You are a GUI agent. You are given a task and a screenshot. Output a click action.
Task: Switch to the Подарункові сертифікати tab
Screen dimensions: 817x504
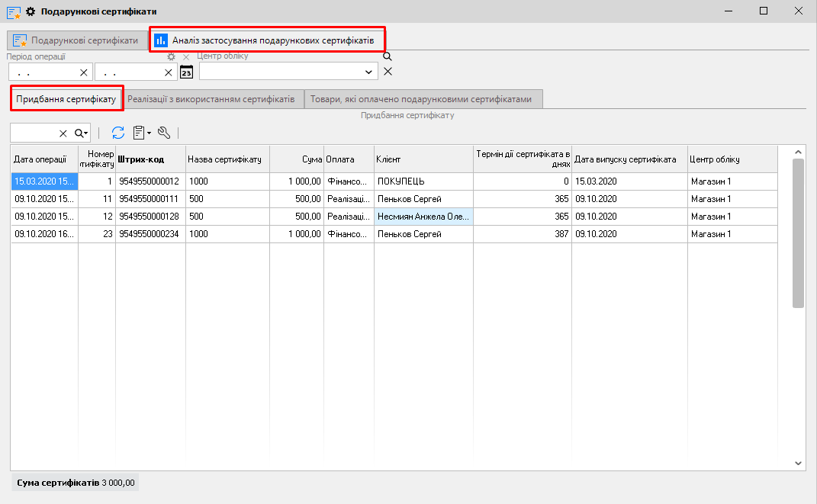pos(76,40)
